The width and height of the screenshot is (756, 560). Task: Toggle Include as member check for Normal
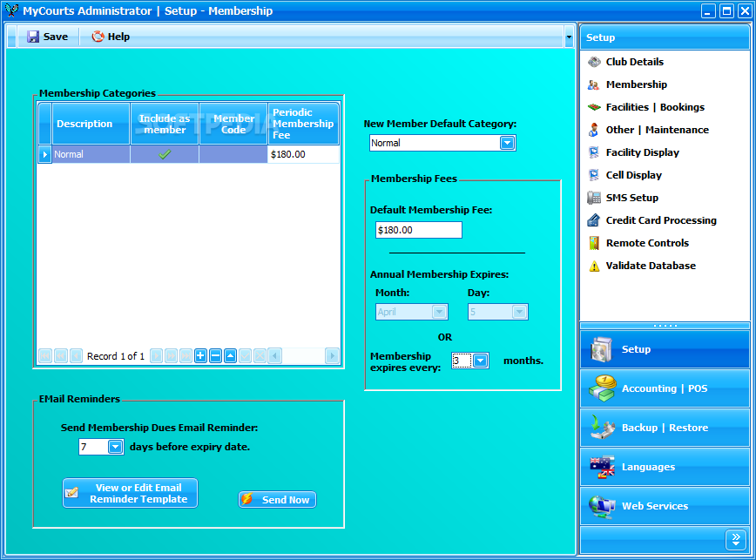pos(165,154)
